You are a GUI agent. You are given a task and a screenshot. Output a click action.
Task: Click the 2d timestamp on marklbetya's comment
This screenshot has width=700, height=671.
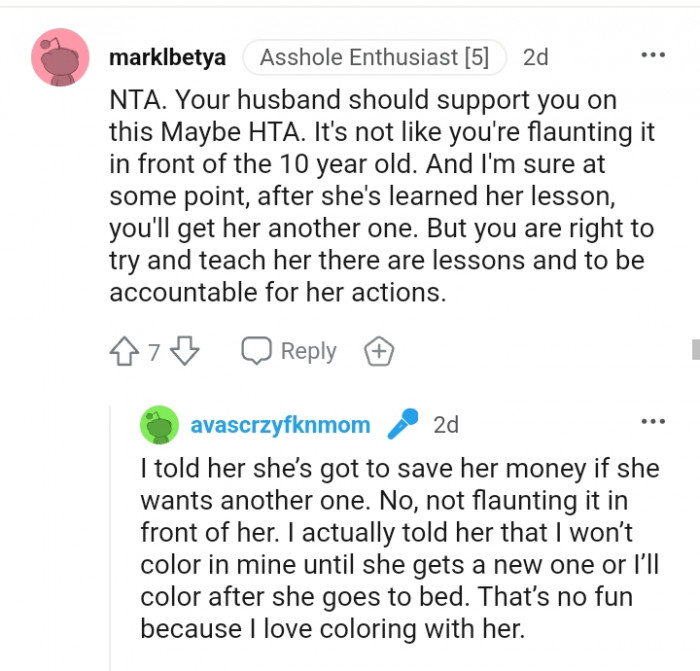pyautogui.click(x=536, y=58)
